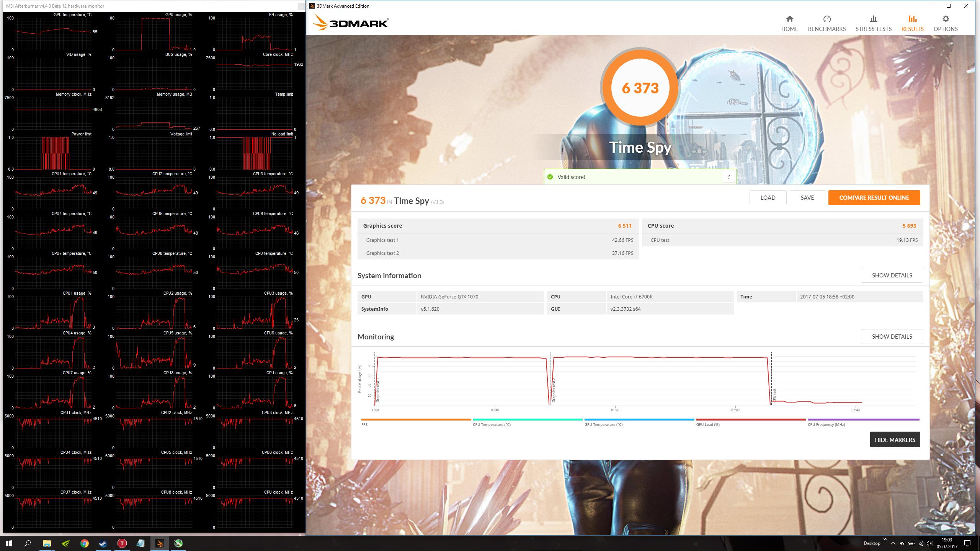Open Windows Action Center notifications icon
Image resolution: width=980 pixels, height=551 pixels.
point(967,543)
